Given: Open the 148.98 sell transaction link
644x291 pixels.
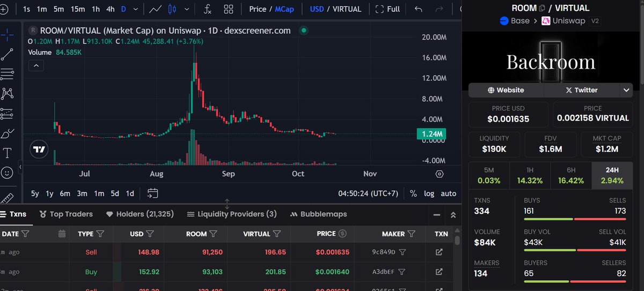Looking at the screenshot, I should [x=439, y=252].
